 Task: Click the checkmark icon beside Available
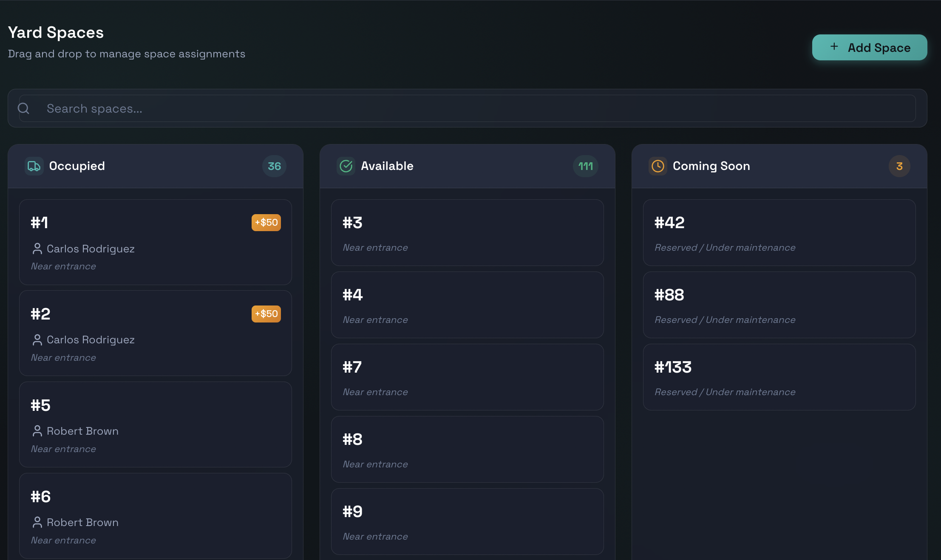coord(346,166)
